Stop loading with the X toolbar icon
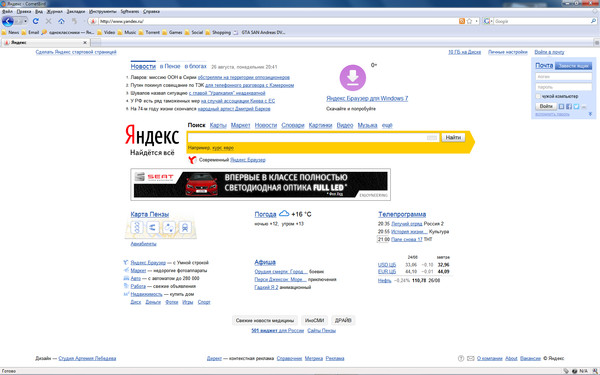Screen dimensions: 600x375 [49, 21]
